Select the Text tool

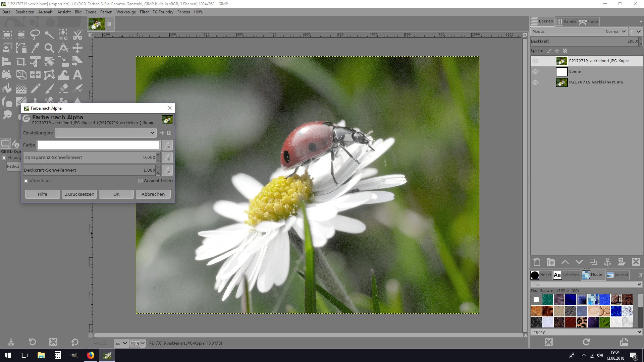(77, 75)
